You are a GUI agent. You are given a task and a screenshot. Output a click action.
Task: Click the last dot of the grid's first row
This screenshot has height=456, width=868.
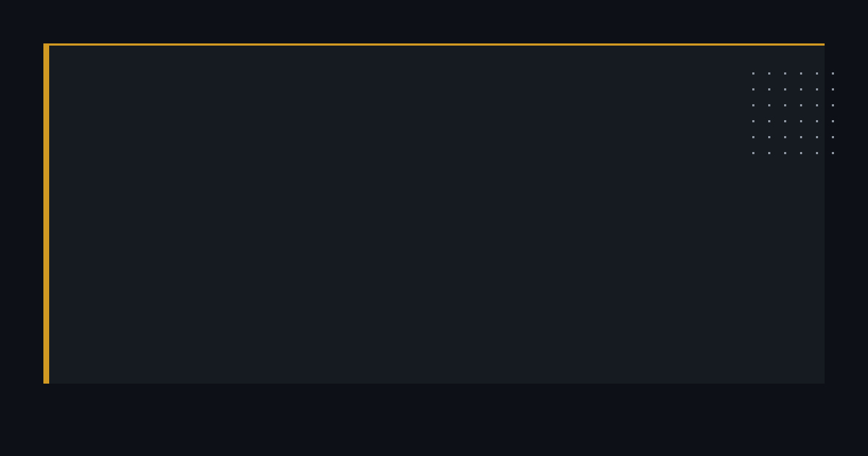(833, 73)
